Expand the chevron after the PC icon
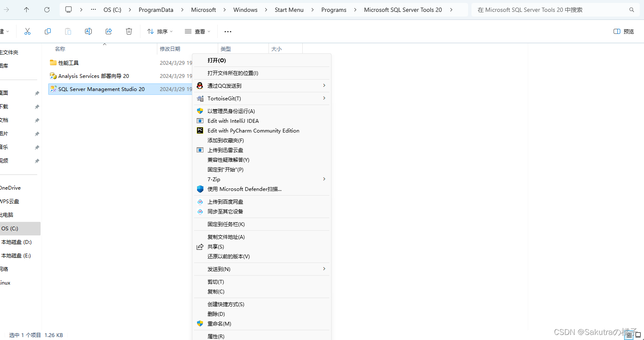 81,10
